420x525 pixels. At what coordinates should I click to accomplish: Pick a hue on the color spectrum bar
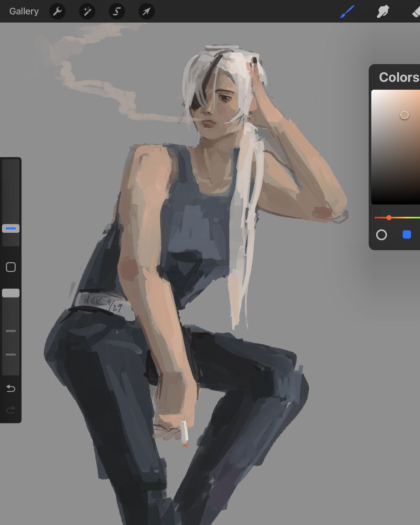point(389,217)
